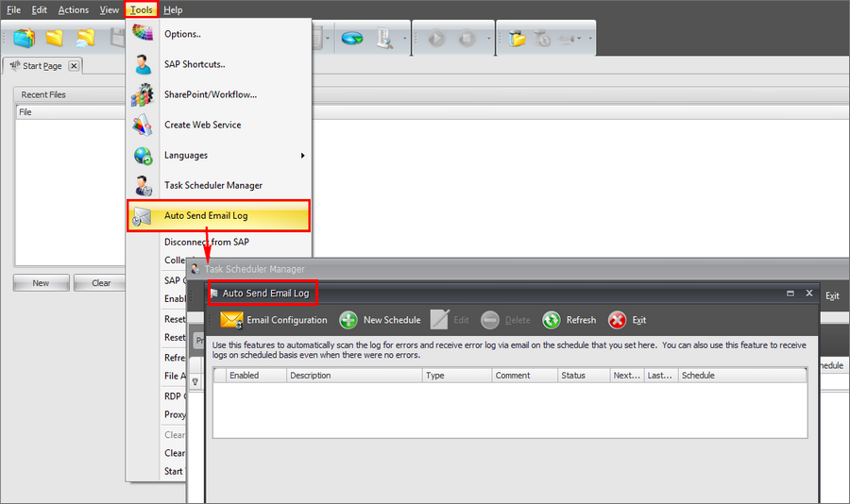Open the Actions menu

coord(73,9)
